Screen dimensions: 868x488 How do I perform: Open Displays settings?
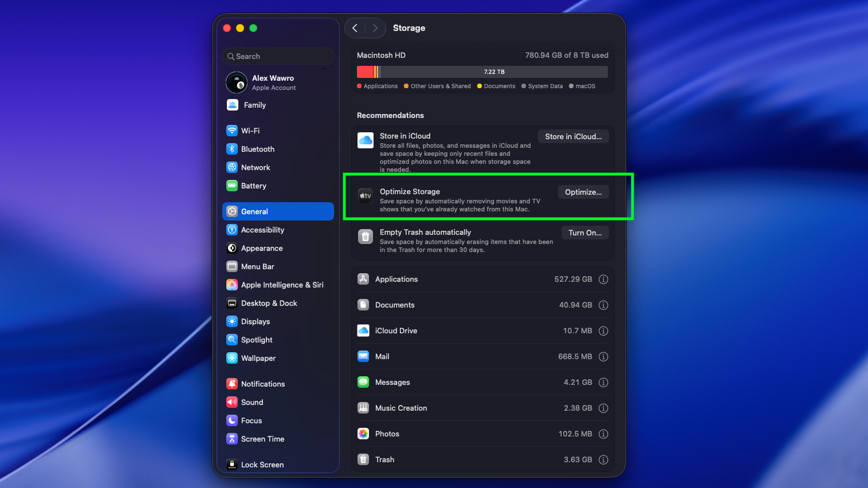(x=278, y=321)
